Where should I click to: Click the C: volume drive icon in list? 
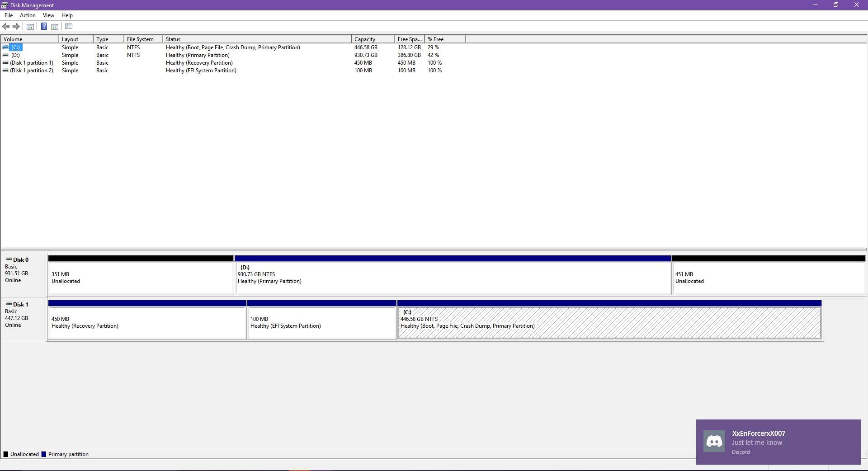(5, 47)
